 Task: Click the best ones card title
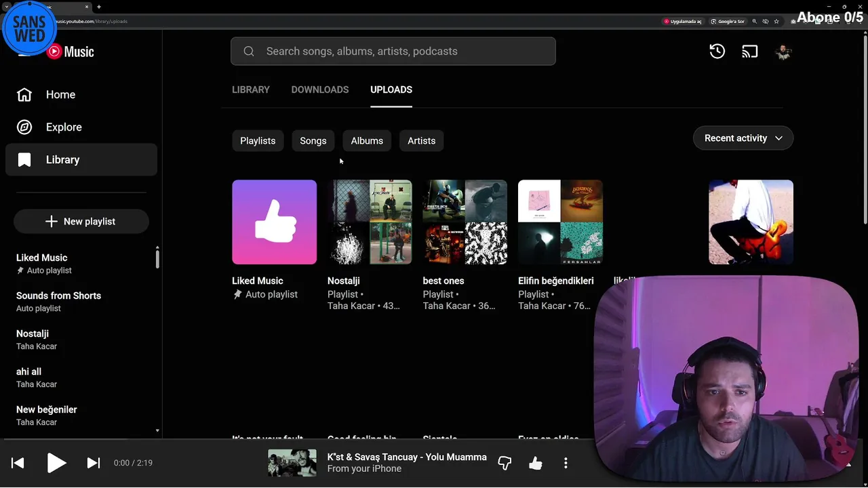[443, 281]
